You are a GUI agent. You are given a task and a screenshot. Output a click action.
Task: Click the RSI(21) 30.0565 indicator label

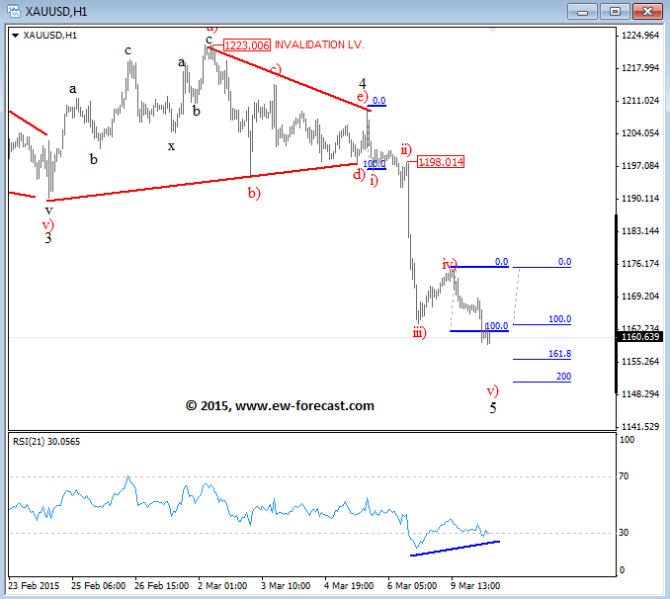click(46, 442)
